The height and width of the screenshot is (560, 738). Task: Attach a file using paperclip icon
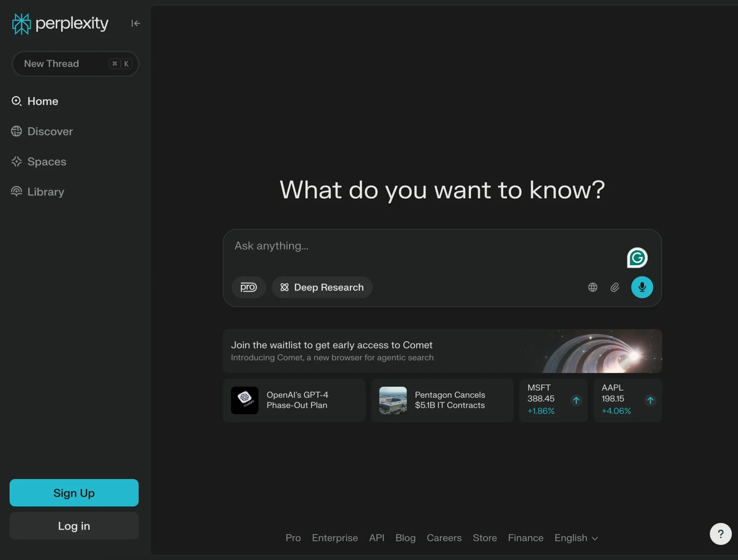pyautogui.click(x=615, y=287)
